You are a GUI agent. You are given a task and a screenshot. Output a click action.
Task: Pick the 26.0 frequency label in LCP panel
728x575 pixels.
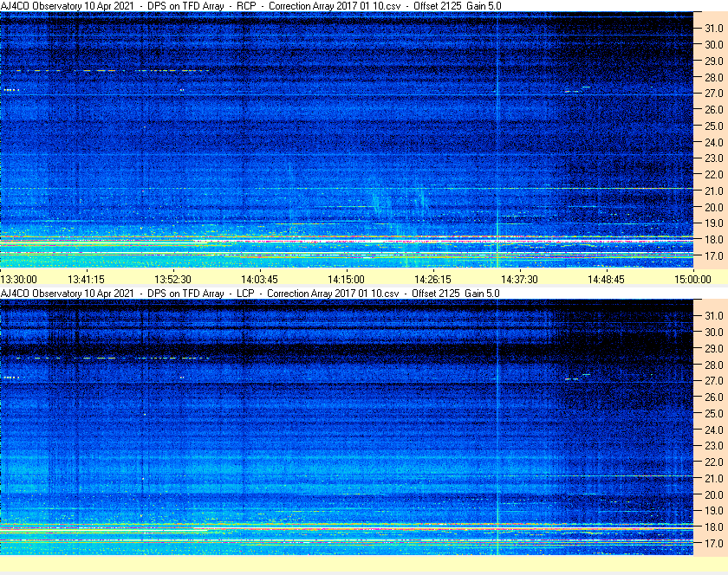(714, 397)
